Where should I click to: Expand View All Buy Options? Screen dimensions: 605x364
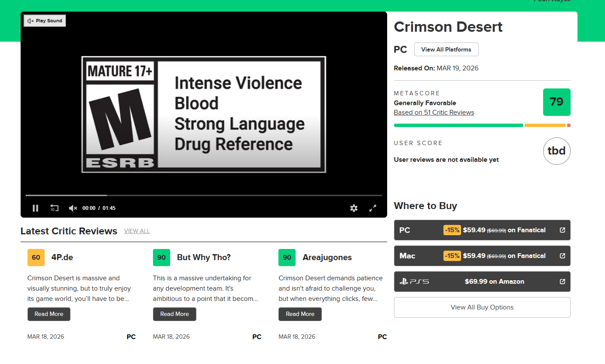click(482, 307)
